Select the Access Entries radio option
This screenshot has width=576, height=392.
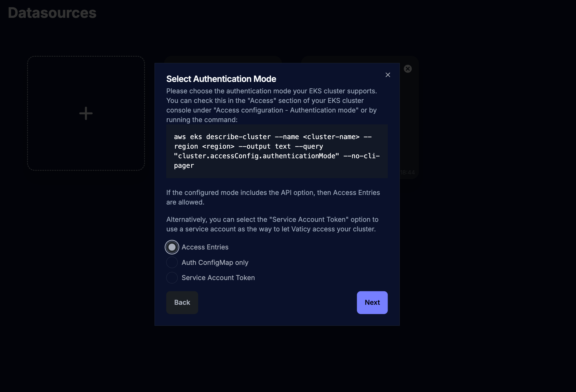[x=172, y=247]
